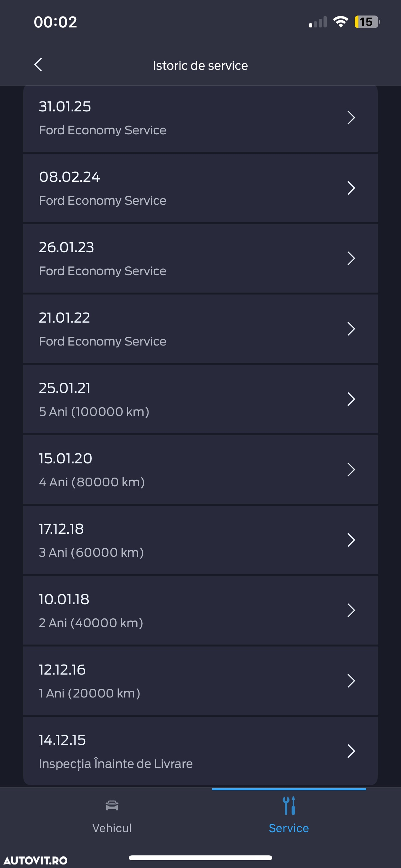Tap the home indicator bar
This screenshot has height=868, width=401.
[x=200, y=858]
